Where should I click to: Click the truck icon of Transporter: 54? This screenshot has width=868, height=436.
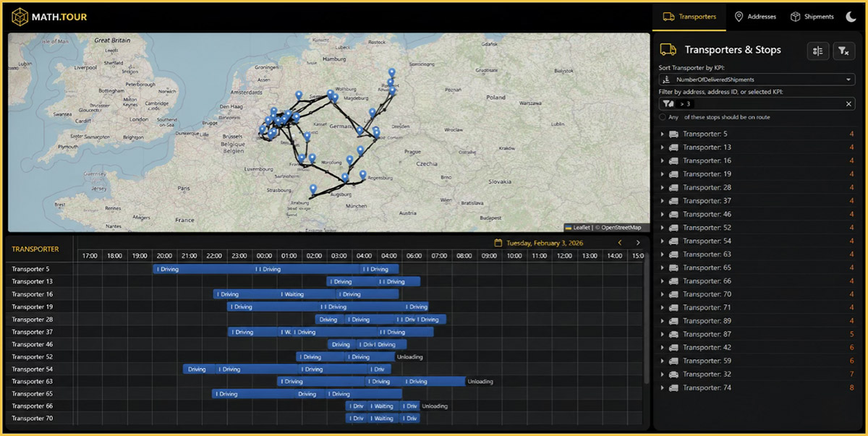[673, 241]
